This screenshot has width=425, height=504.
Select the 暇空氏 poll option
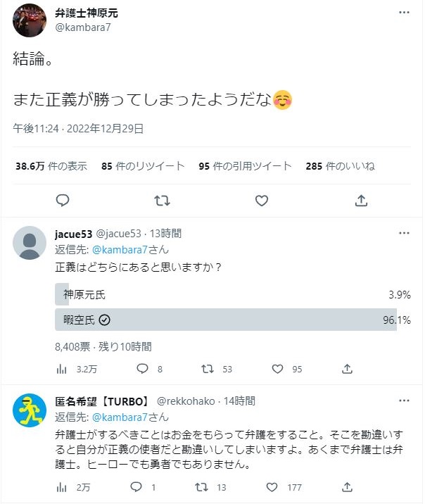tap(225, 320)
